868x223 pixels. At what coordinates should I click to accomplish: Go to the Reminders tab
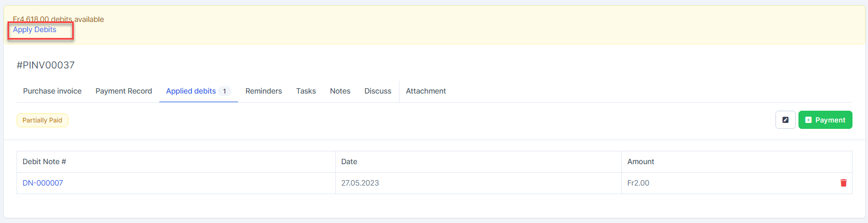[x=264, y=91]
